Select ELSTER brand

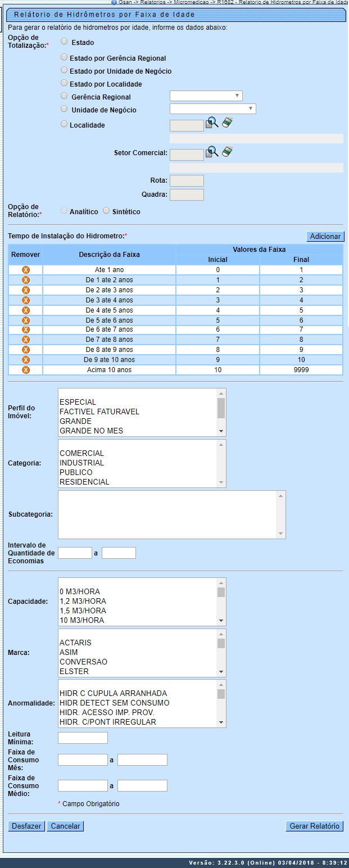click(x=138, y=671)
